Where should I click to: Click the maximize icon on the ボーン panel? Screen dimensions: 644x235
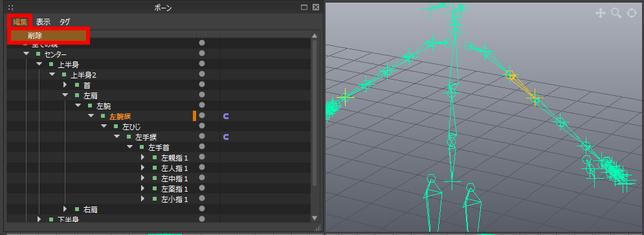(304, 7)
